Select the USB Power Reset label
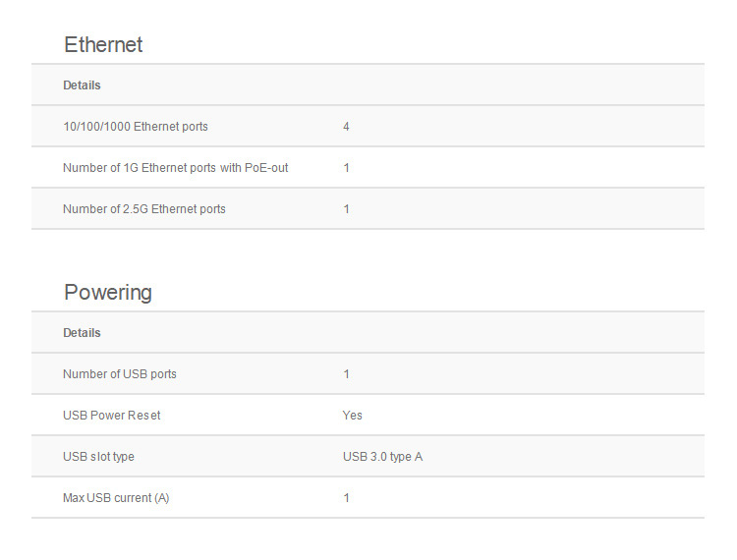The height and width of the screenshot is (560, 737). (x=111, y=416)
